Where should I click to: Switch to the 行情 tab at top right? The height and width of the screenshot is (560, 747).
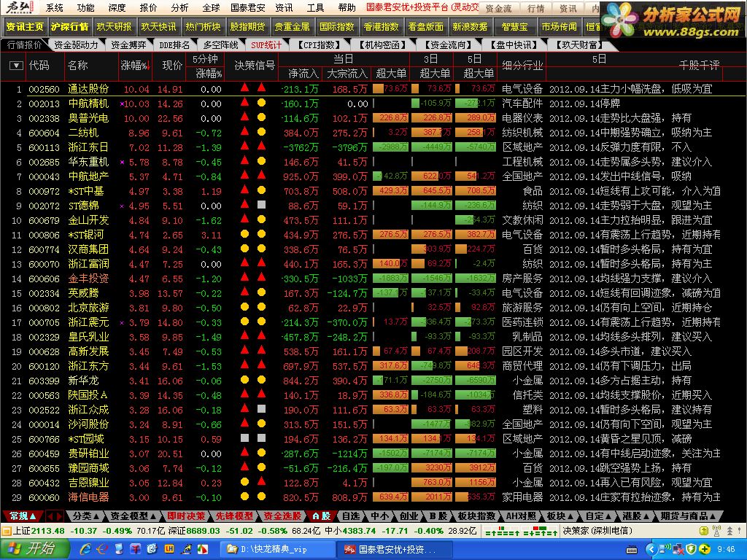tap(536, 8)
